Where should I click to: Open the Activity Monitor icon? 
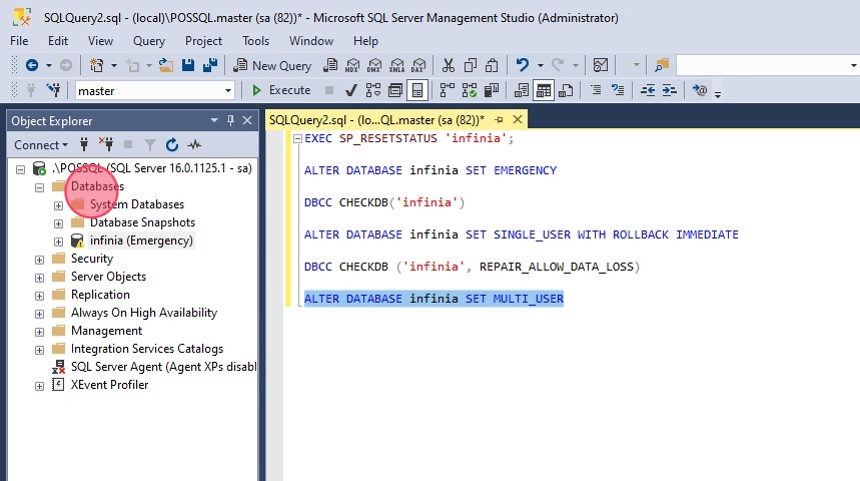click(601, 65)
